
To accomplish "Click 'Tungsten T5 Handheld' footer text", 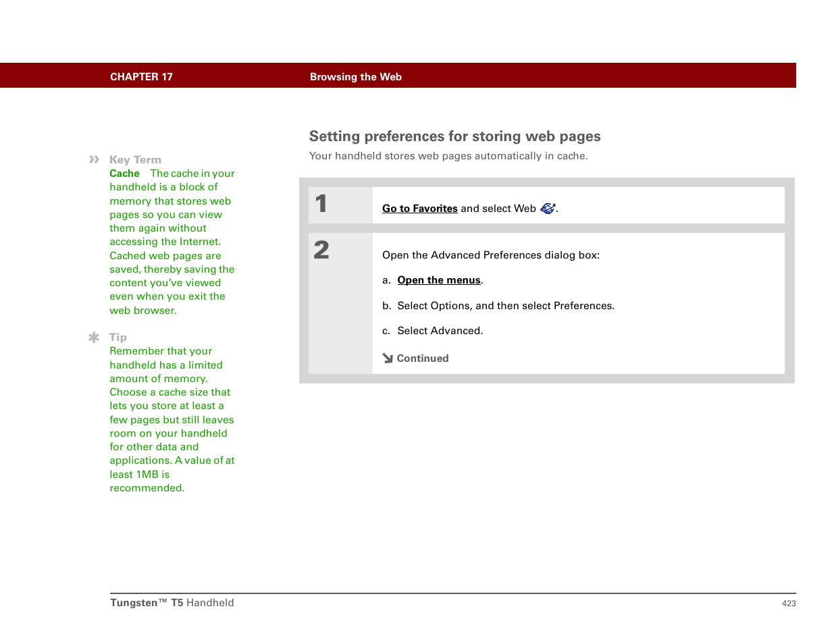I will (x=172, y=603).
